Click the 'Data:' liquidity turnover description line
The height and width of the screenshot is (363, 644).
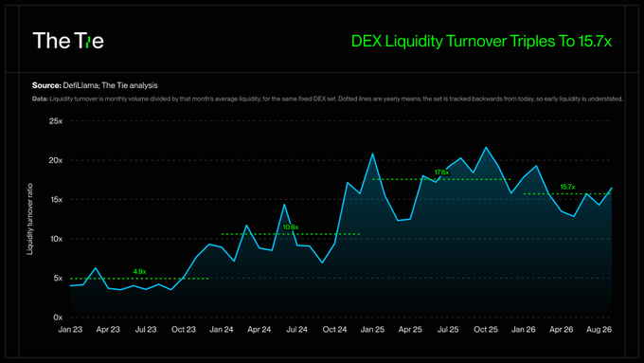pyautogui.click(x=328, y=99)
